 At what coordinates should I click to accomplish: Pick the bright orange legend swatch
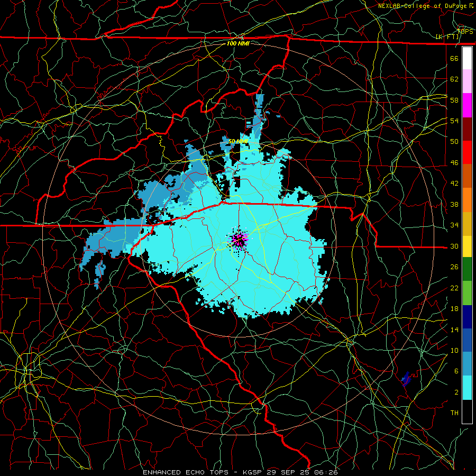tap(467, 199)
